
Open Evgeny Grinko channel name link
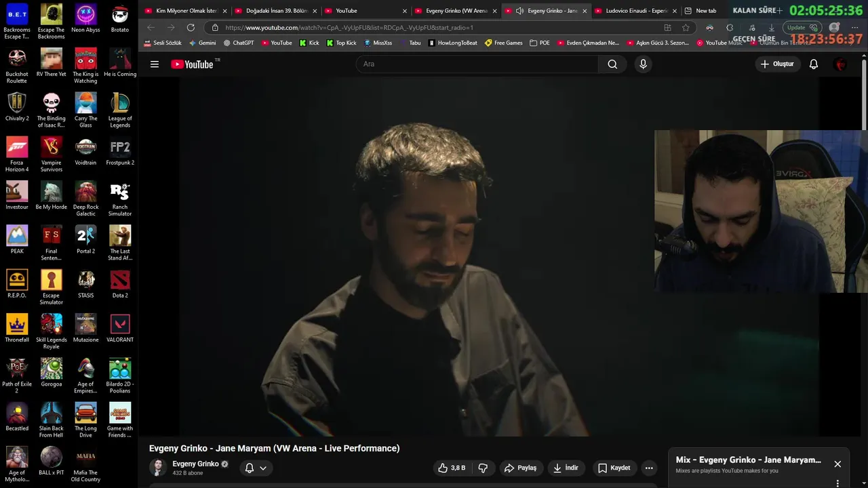(x=195, y=464)
